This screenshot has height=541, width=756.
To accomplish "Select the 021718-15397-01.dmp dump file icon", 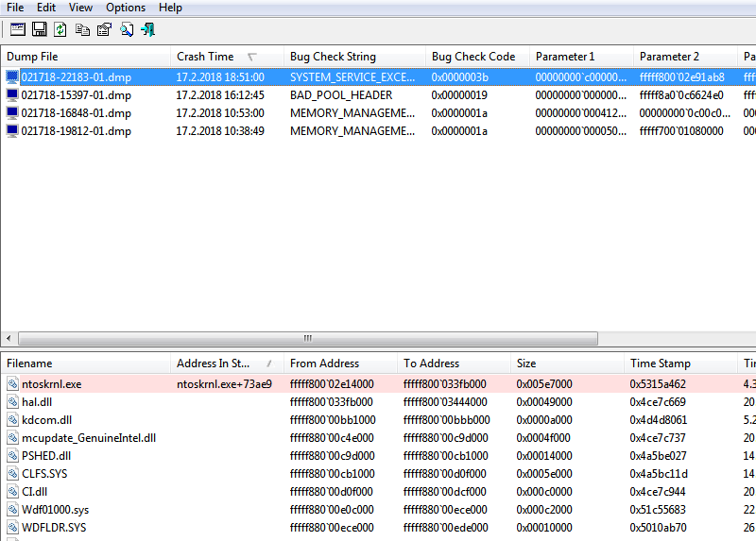I will 12,95.
